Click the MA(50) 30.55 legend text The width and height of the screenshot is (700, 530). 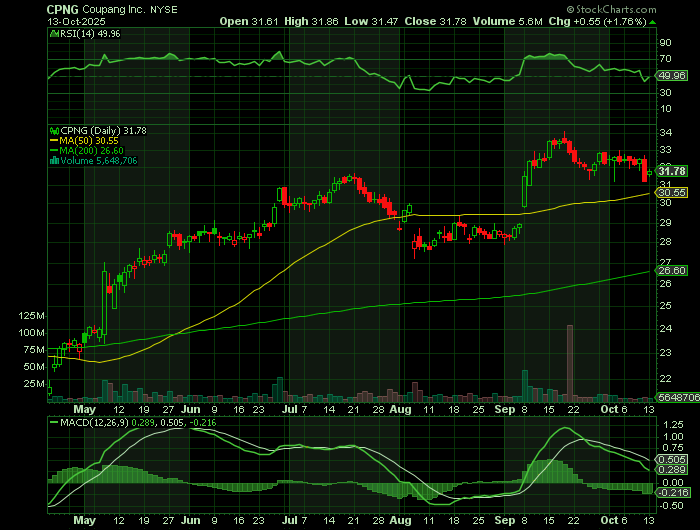[x=89, y=141]
